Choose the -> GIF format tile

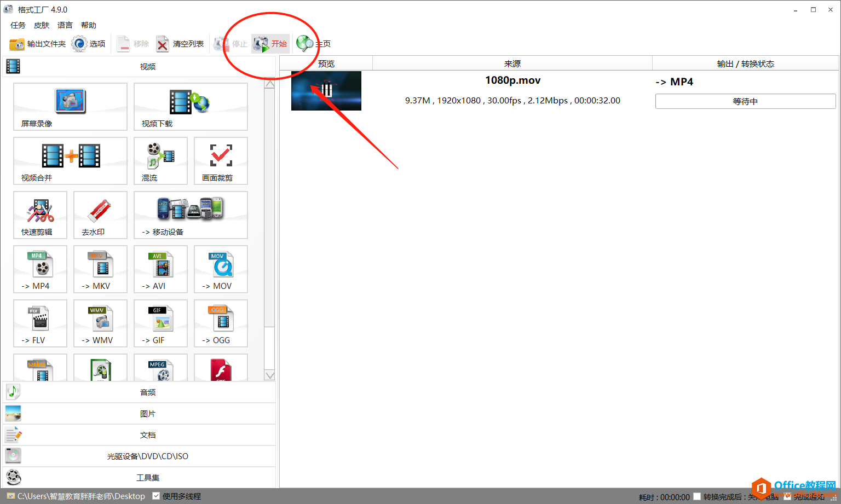160,323
